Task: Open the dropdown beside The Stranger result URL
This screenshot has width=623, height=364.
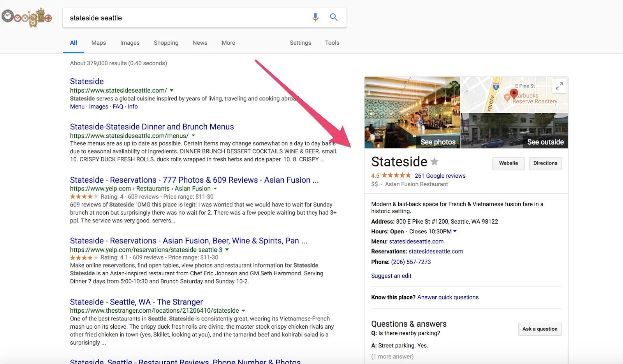Action: 243,311
